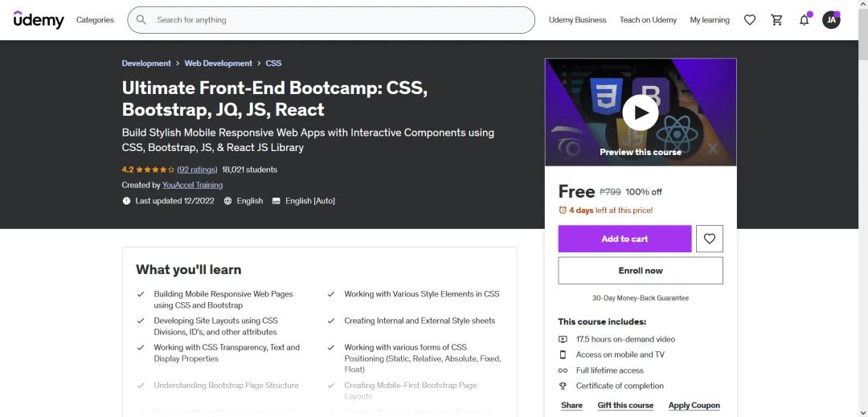
Task: Click the Last updated alert icon
Action: click(x=126, y=201)
